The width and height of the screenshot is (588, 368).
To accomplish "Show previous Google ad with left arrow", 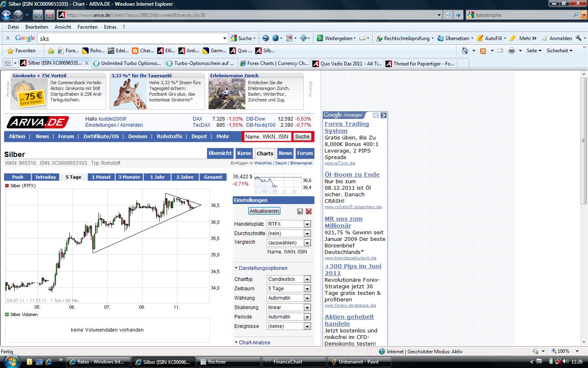I will coord(376,115).
